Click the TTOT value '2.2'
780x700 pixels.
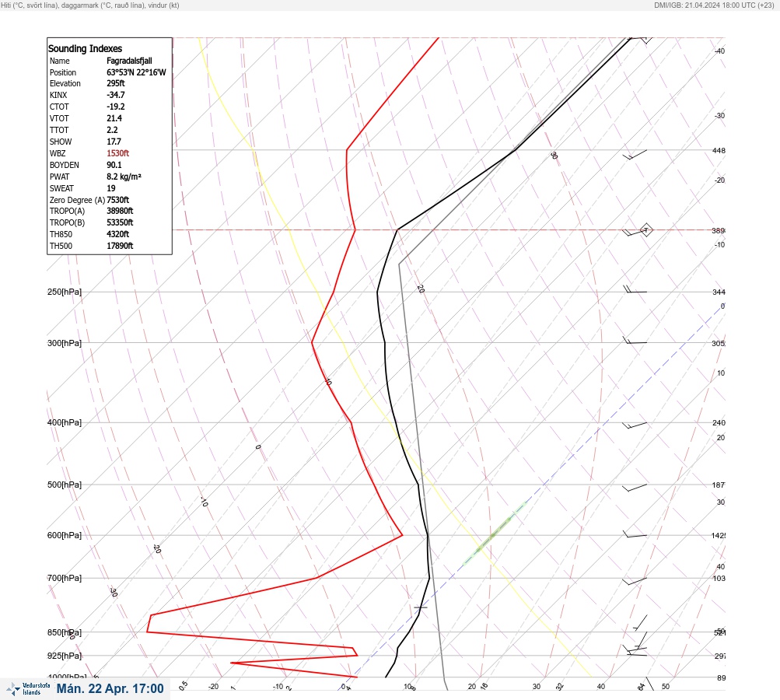pos(112,130)
